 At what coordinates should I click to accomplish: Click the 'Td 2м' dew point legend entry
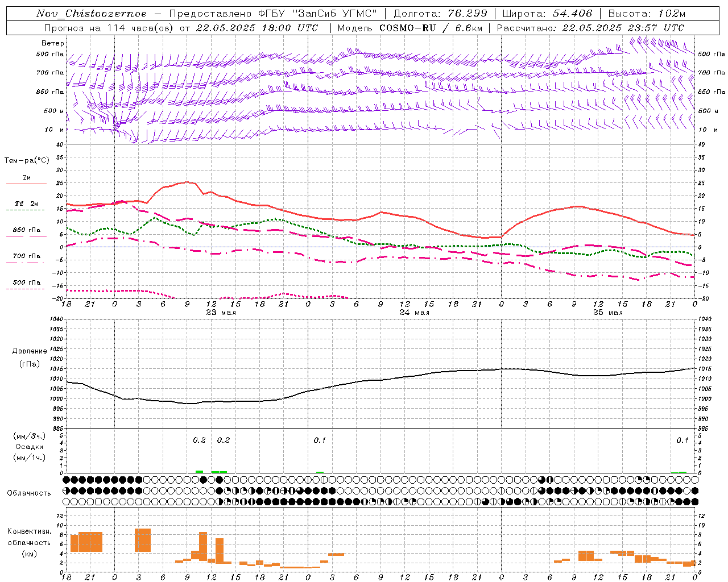pyautogui.click(x=26, y=203)
